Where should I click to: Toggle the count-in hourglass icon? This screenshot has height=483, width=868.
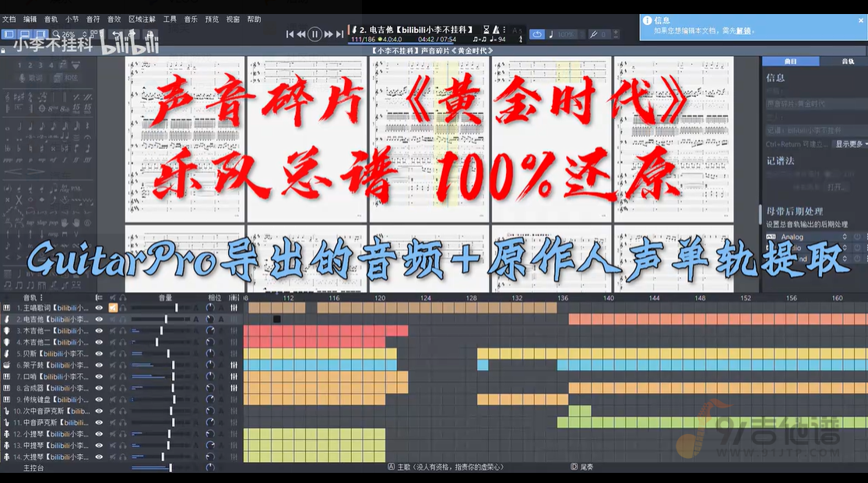pyautogui.click(x=486, y=30)
